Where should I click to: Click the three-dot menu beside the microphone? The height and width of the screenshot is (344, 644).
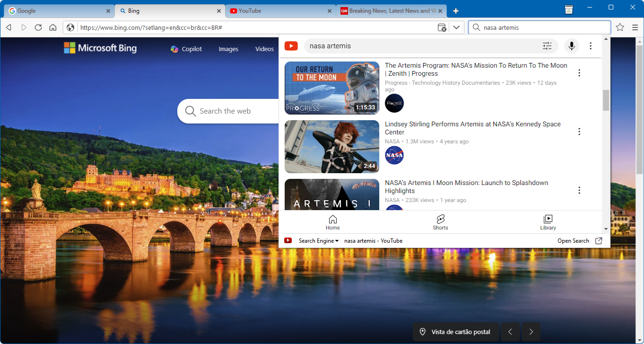[x=590, y=46]
